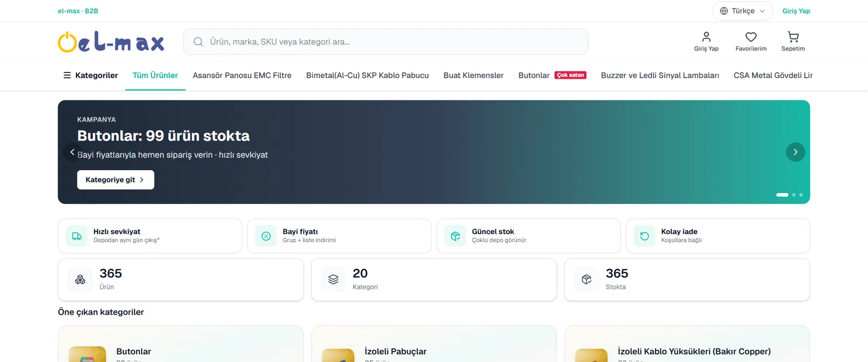Click the Kategoriye git button

[116, 180]
